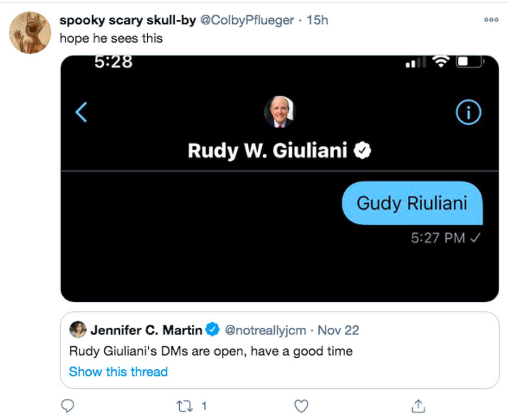
Task: Select the "Gudy Riuliani" message bubble
Action: pyautogui.click(x=412, y=203)
